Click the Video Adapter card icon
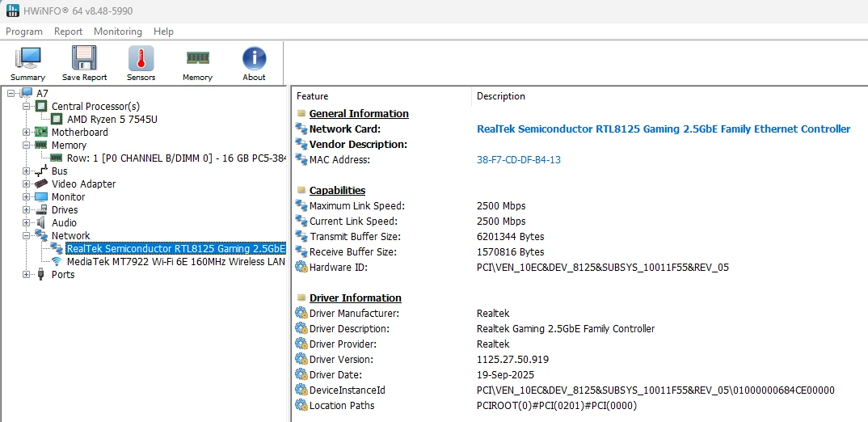Image resolution: width=868 pixels, height=422 pixels. (x=41, y=184)
